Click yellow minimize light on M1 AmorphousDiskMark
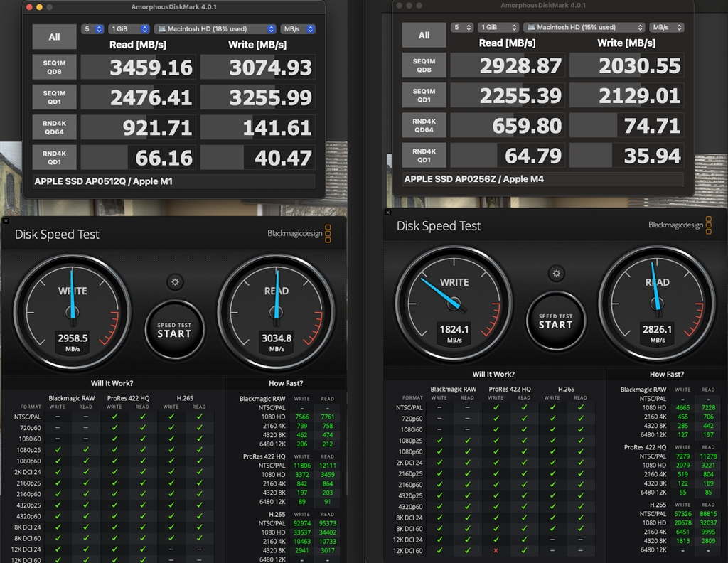Image resolution: width=728 pixels, height=563 pixels. 40,7
